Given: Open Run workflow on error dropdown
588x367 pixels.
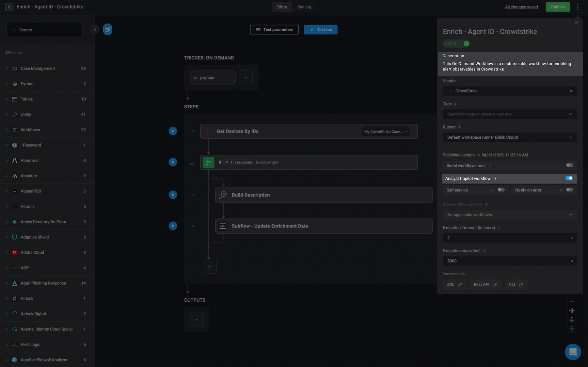Looking at the screenshot, I should coord(510,215).
